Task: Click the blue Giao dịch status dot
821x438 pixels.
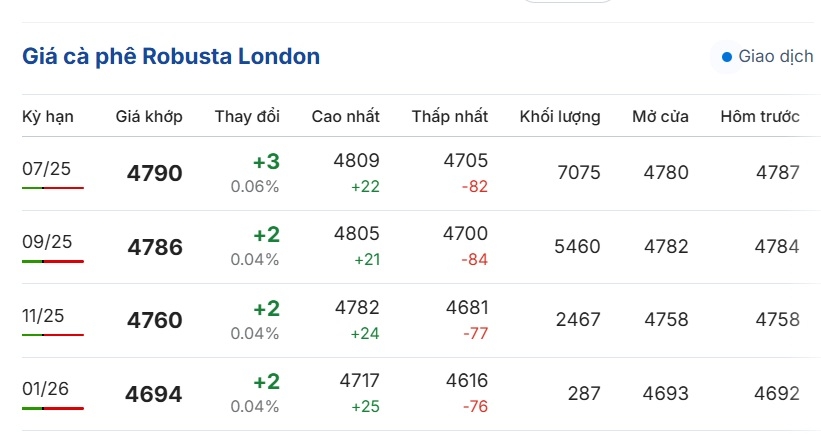Action: 726,57
